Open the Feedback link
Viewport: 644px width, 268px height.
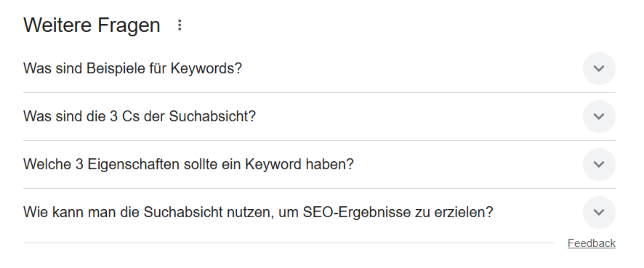click(x=592, y=244)
